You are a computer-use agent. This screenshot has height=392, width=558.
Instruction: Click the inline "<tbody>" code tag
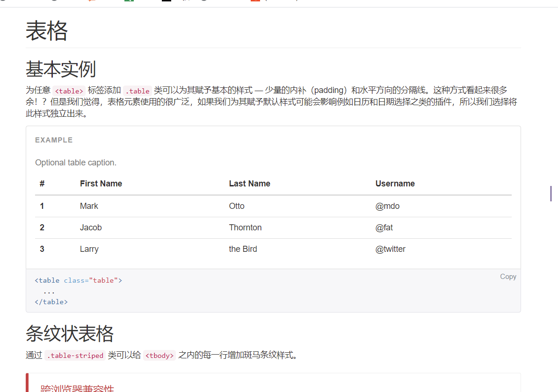[159, 356]
